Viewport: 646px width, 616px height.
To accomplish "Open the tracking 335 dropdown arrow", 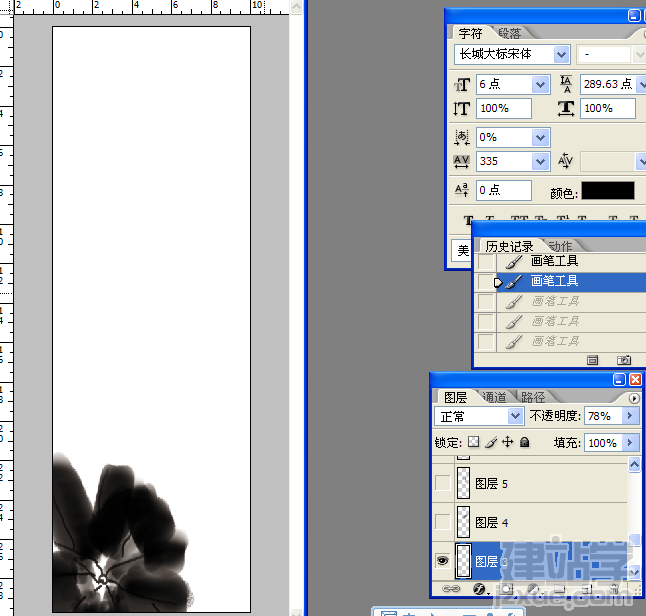I will (x=541, y=162).
